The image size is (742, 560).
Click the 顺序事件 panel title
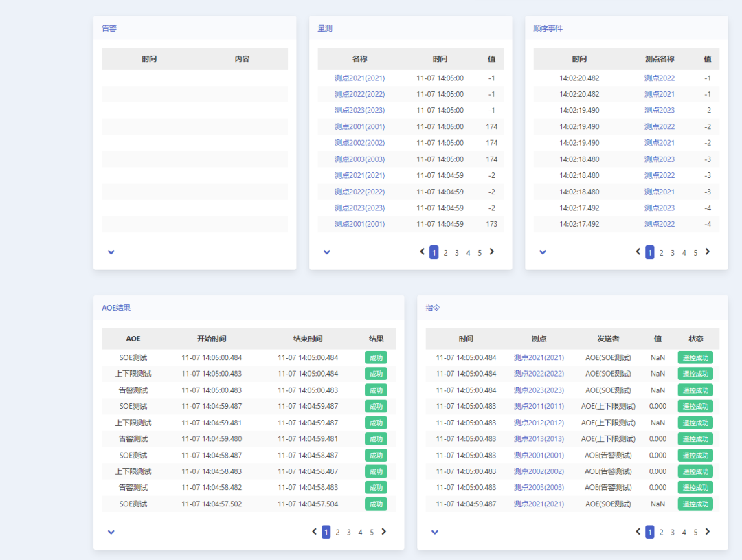point(548,28)
